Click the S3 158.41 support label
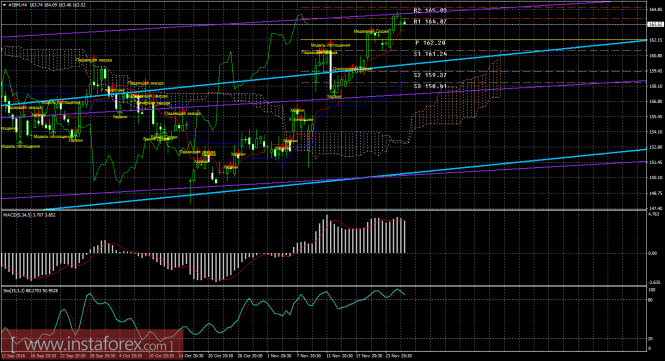Image resolution: width=665 pixels, height=361 pixels. pos(430,86)
